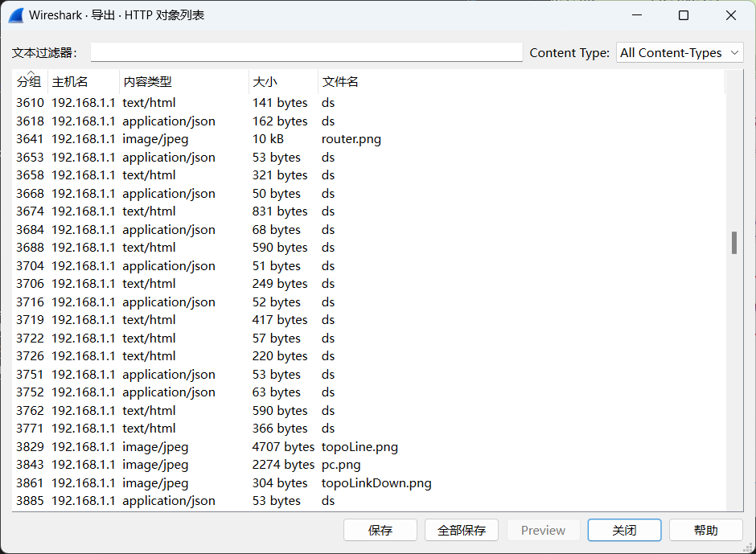
Task: Open the Content Type dropdown
Action: 680,53
